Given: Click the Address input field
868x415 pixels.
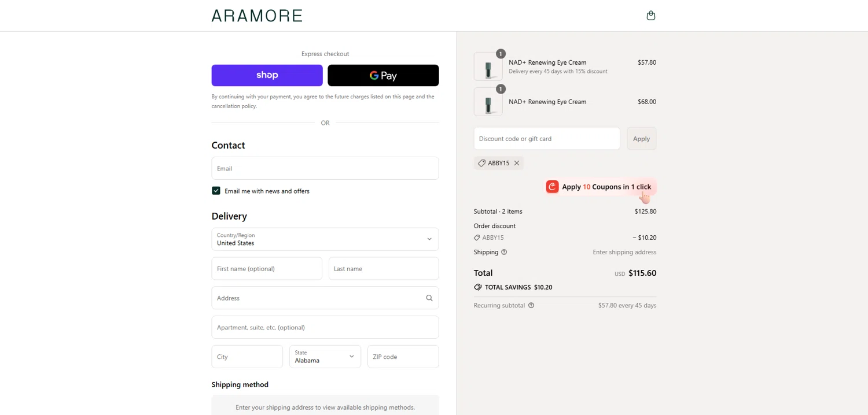Looking at the screenshot, I should click(x=325, y=298).
